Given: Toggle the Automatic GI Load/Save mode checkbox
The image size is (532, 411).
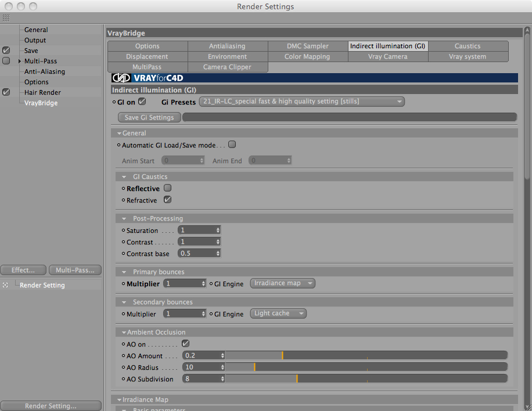Looking at the screenshot, I should tap(232, 145).
